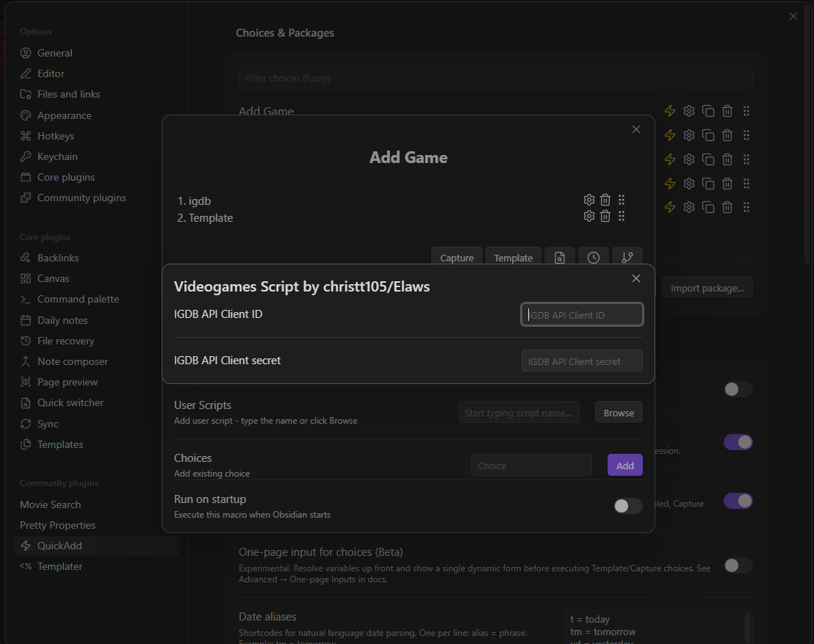Click Template button in macro toolbar
Viewport: 814px width, 644px height.
[x=513, y=258]
